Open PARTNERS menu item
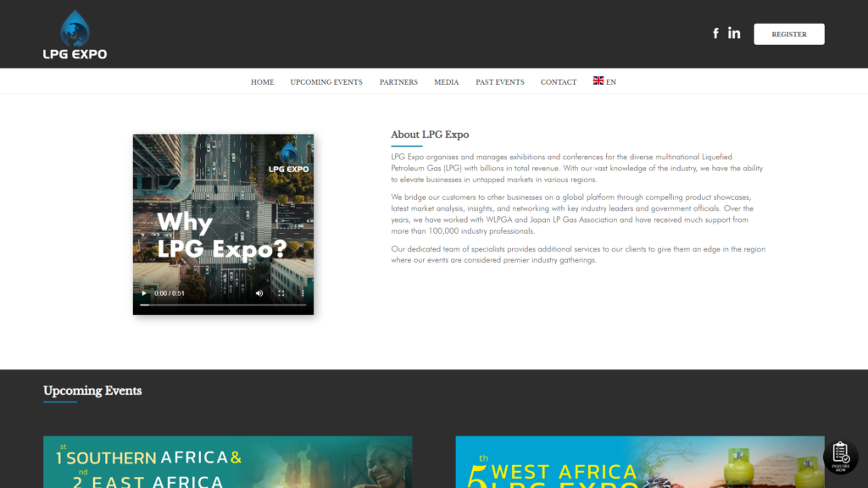The image size is (868, 488). pyautogui.click(x=398, y=82)
